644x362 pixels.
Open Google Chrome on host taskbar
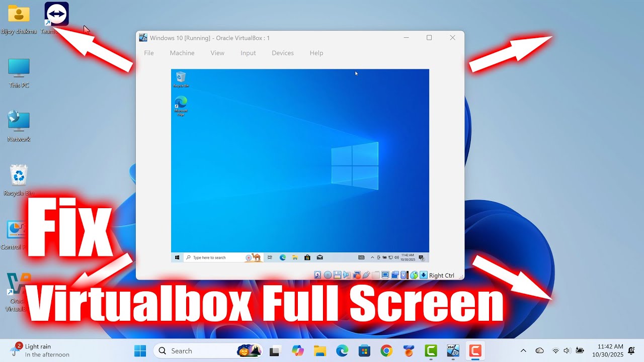tap(386, 351)
